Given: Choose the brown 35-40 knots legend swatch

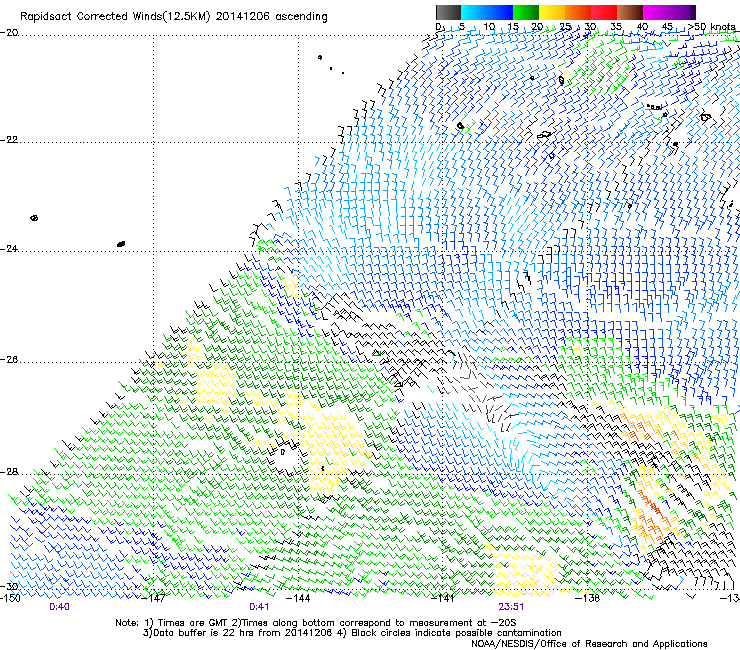Looking at the screenshot, I should pos(630,12).
